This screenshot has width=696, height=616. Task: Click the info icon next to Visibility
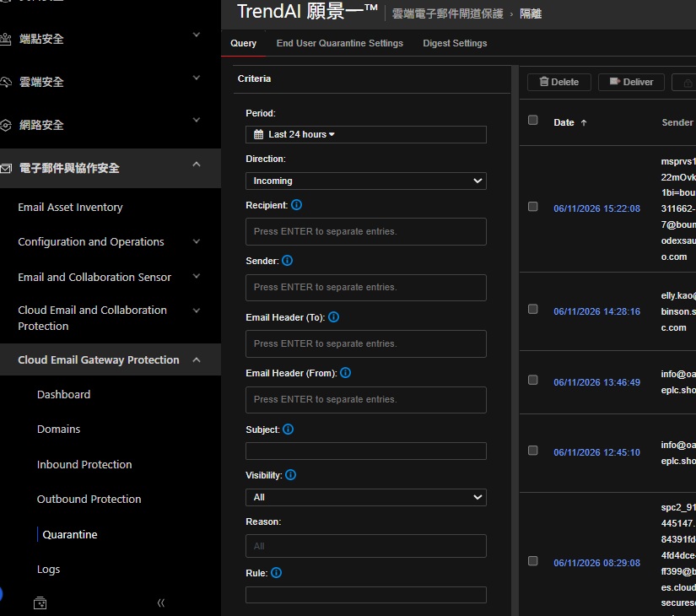click(291, 475)
